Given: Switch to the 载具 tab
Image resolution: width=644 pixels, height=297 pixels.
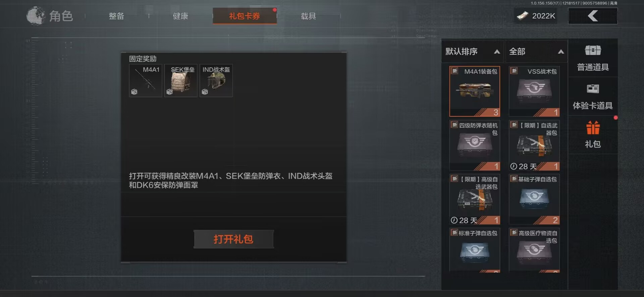Looking at the screenshot, I should pos(308,16).
